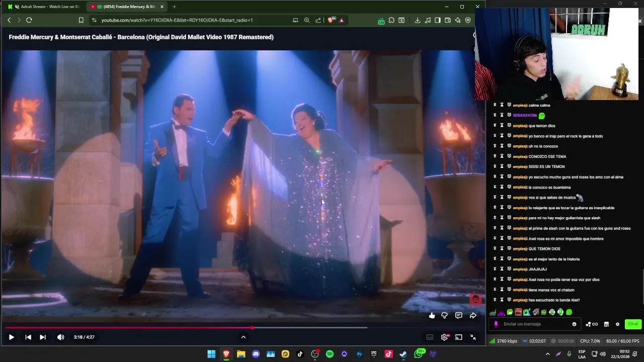Like the Barcelona video

pos(432,316)
